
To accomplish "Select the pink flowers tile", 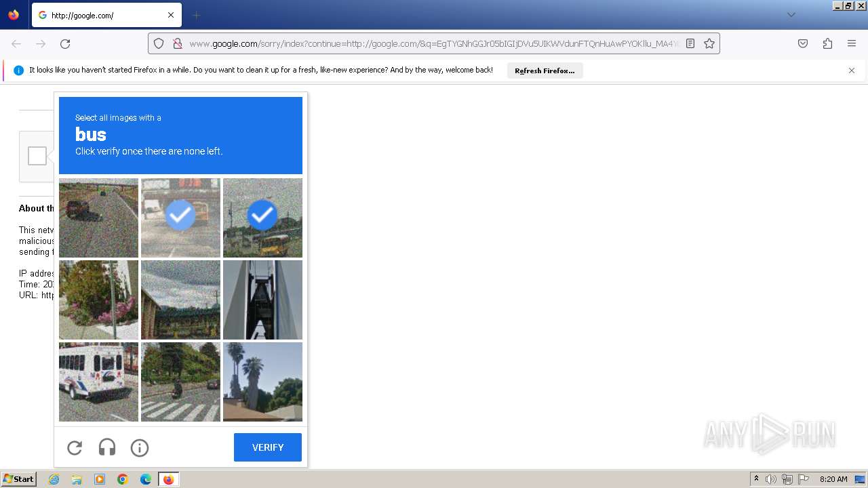I will [x=98, y=300].
